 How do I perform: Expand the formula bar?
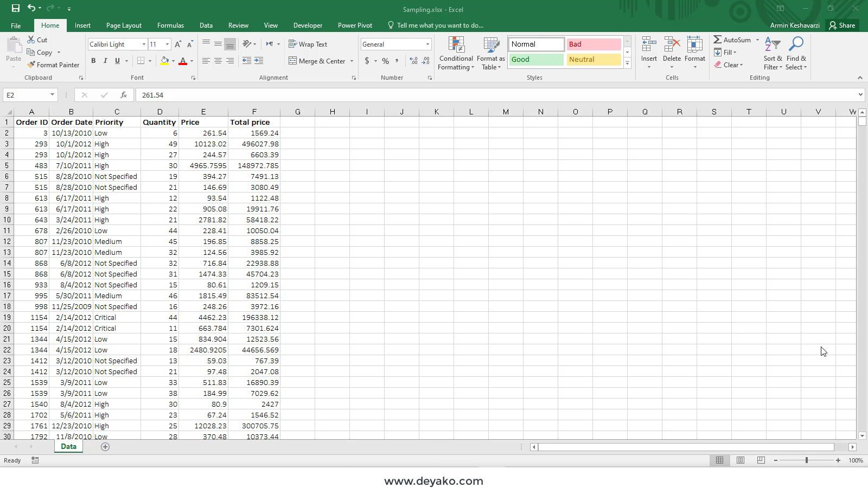(x=860, y=95)
